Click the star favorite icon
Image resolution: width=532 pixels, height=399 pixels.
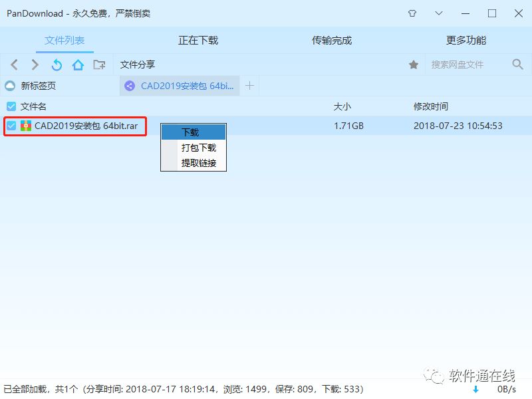413,65
